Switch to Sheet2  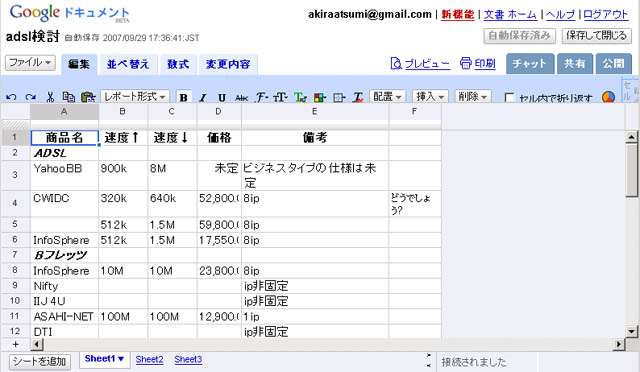click(149, 359)
